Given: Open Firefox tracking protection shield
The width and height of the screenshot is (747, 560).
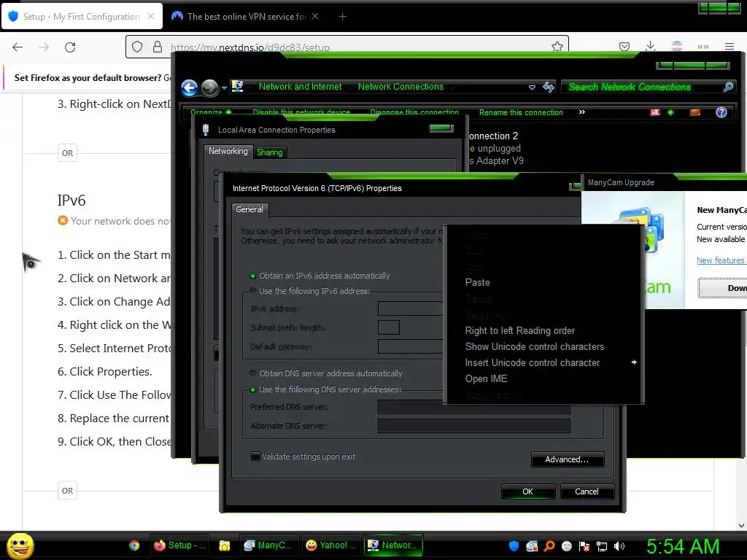Looking at the screenshot, I should tap(137, 47).
